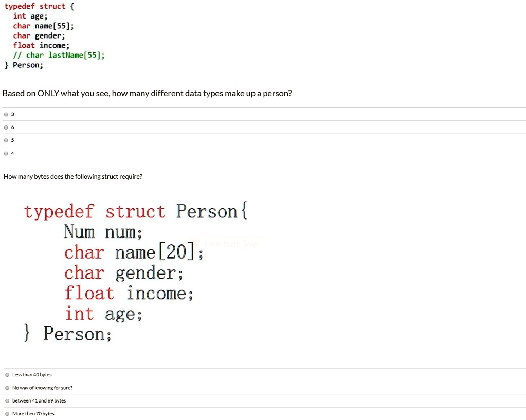Choose answer option 6
Viewport: 526px width, 420px height.
pos(6,127)
